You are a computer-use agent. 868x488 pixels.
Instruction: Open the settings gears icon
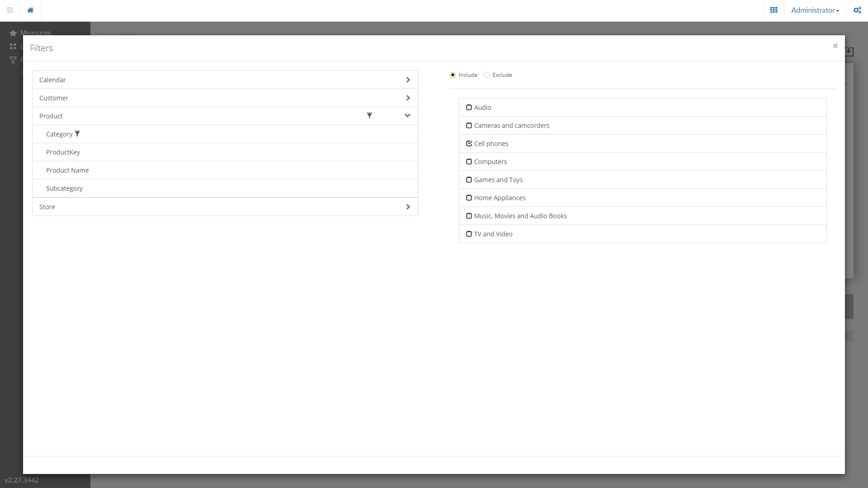tap(857, 10)
